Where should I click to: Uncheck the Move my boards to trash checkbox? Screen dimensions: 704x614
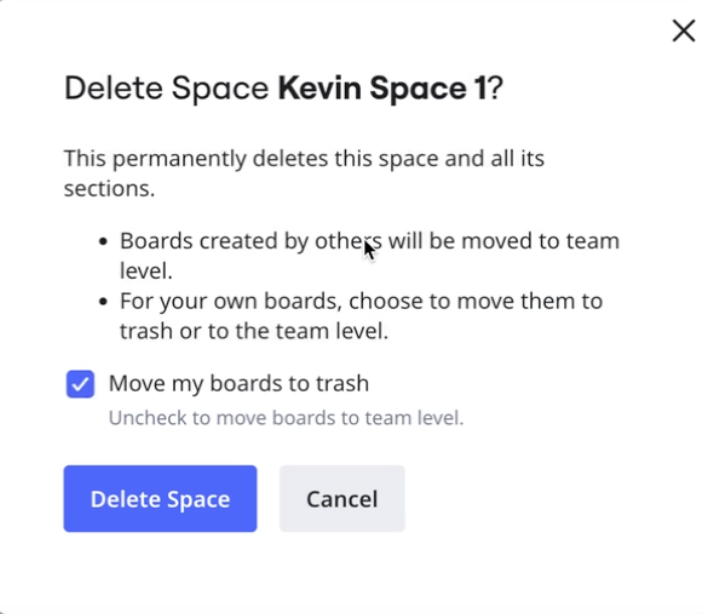[80, 384]
